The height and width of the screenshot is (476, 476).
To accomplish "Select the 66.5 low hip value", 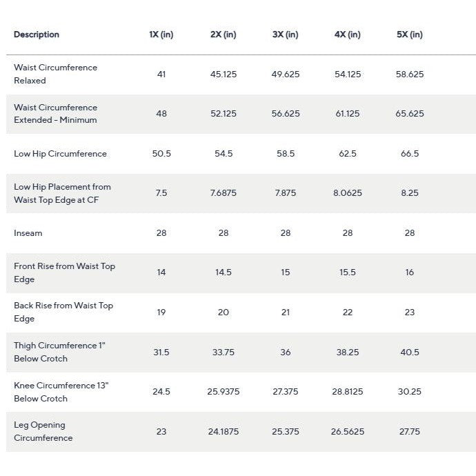I will pos(410,154).
